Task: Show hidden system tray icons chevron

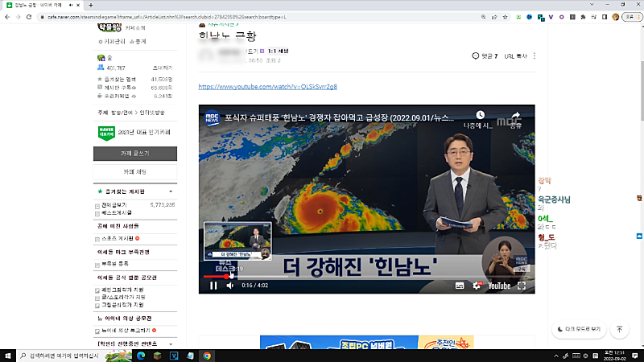Action: [556, 356]
